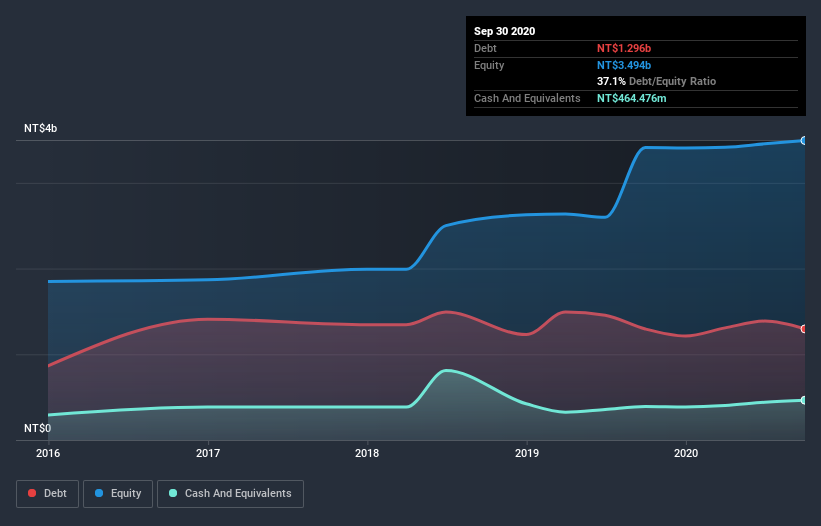Toggle the Equity series legend button
The height and width of the screenshot is (526, 821).
[x=118, y=494]
